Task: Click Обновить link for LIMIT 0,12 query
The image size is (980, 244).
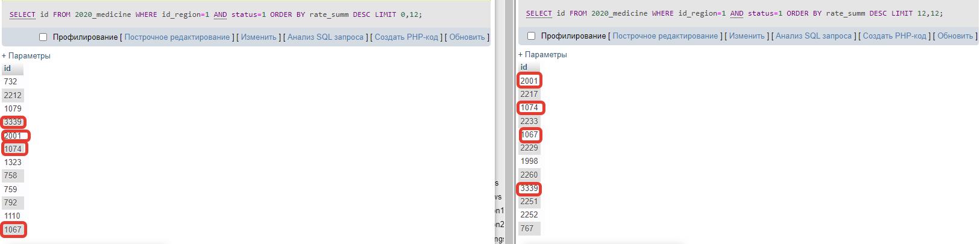Action: [x=466, y=37]
